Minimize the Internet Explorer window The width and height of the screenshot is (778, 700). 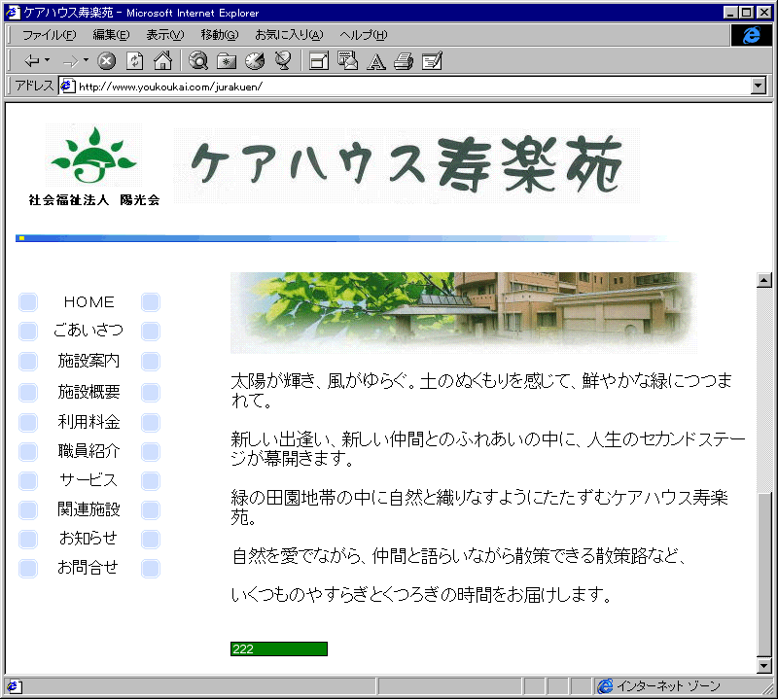click(x=730, y=13)
